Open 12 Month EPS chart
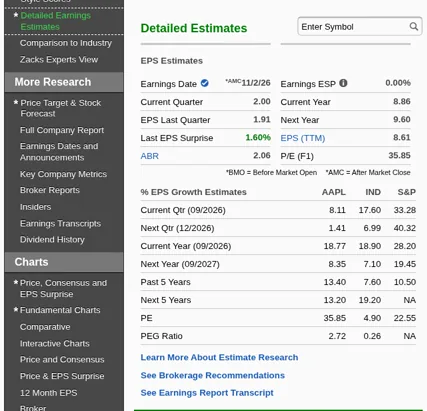The height and width of the screenshot is (411, 427). [x=48, y=393]
